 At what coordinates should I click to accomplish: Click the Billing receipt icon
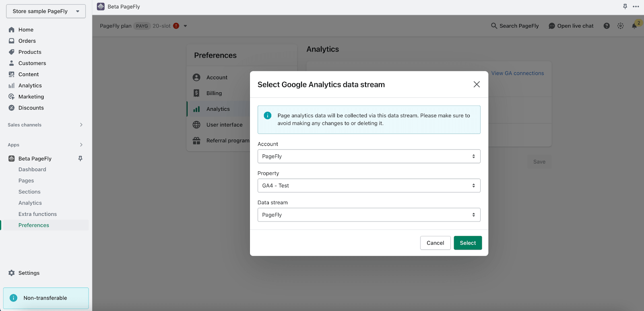(196, 93)
